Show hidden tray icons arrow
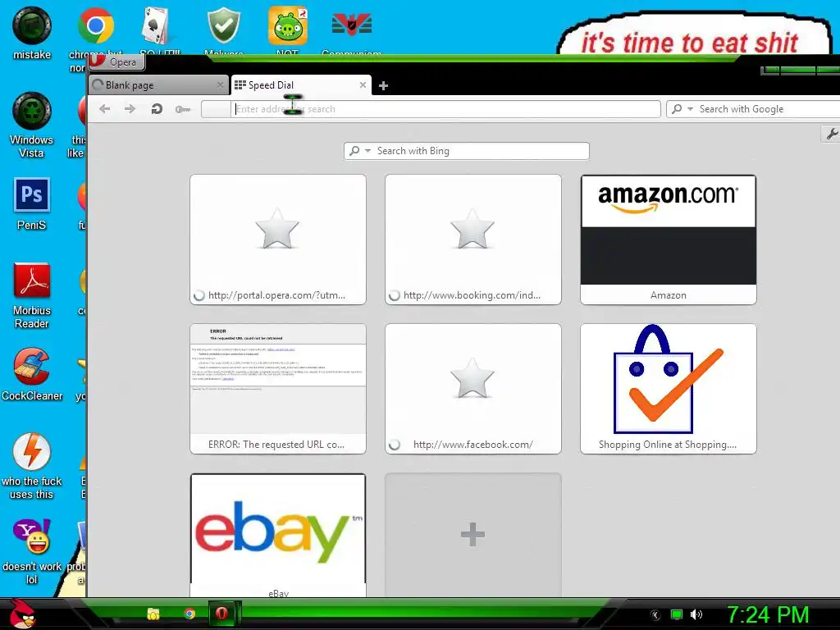840x630 pixels. pyautogui.click(x=655, y=615)
